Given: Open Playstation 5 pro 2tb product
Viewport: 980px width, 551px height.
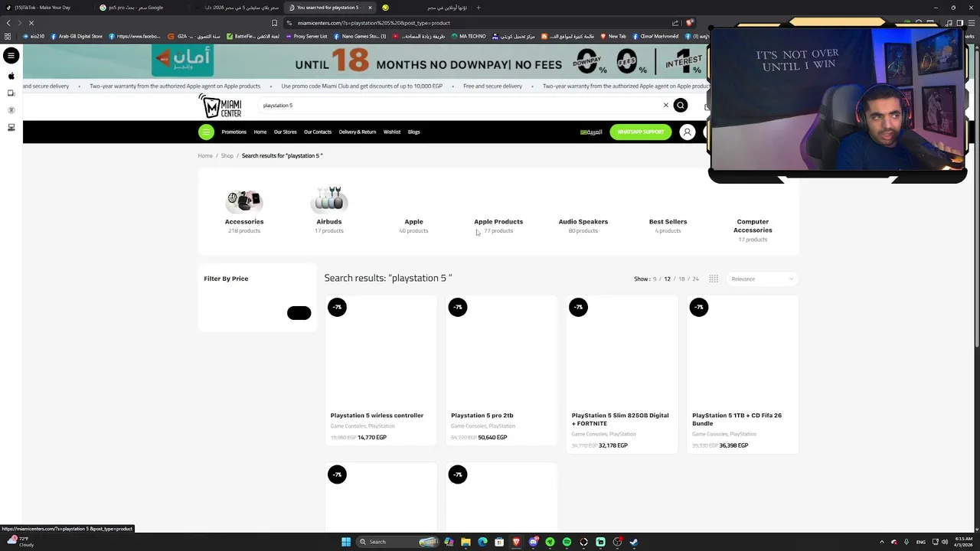Looking at the screenshot, I should click(x=482, y=416).
